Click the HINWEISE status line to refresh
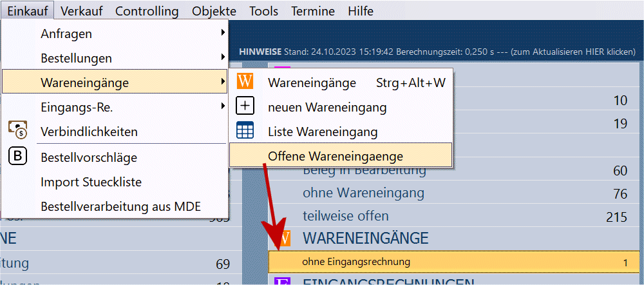 [437, 52]
